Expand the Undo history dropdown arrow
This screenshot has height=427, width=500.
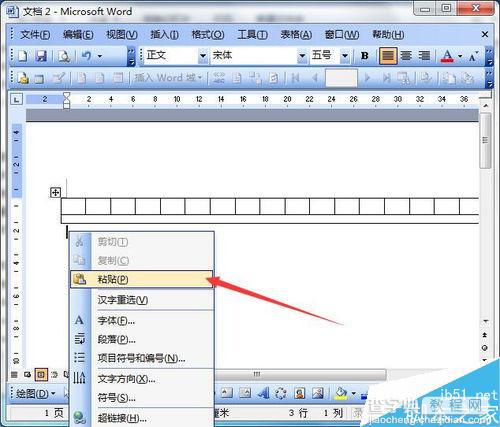[100, 56]
